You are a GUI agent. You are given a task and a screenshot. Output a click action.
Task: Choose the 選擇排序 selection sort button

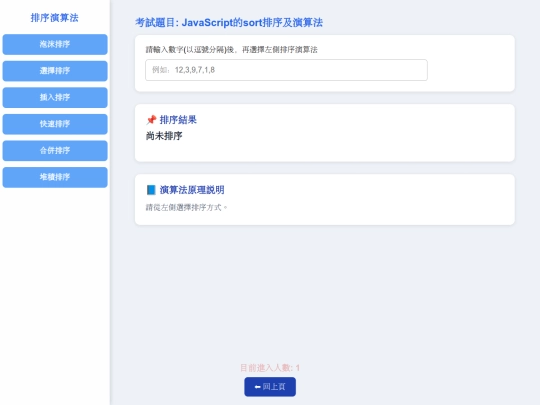coord(55,71)
